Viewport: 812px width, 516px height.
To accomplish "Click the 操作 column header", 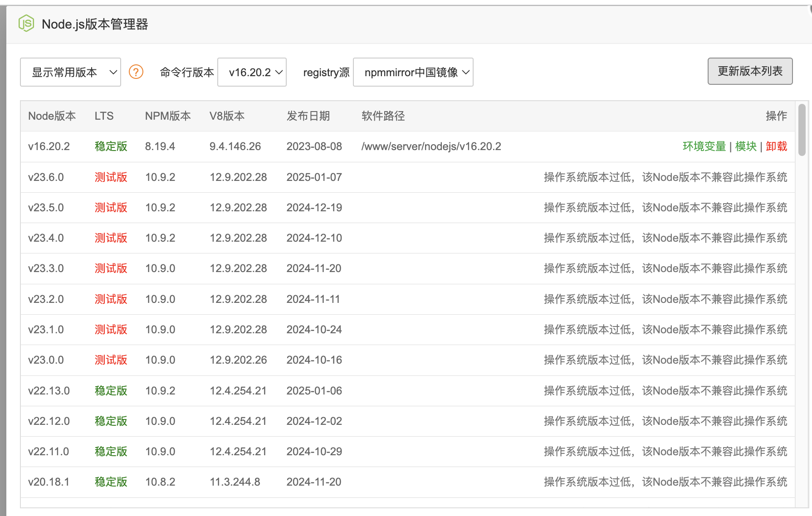I will (x=776, y=116).
